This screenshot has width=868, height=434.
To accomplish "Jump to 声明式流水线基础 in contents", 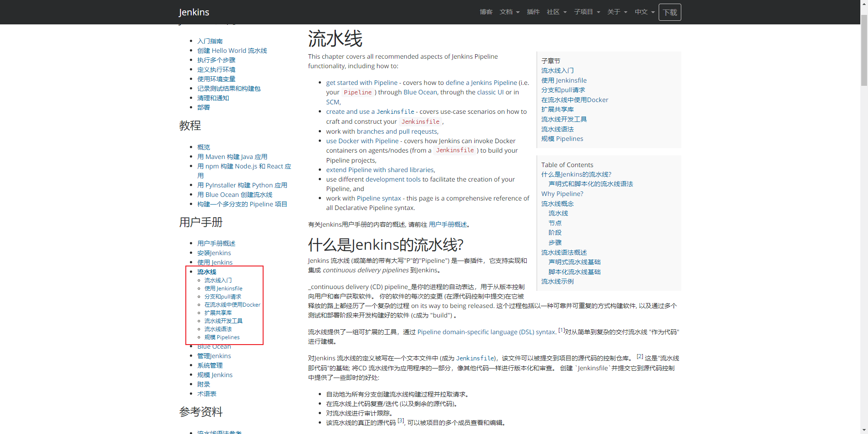I will (574, 262).
